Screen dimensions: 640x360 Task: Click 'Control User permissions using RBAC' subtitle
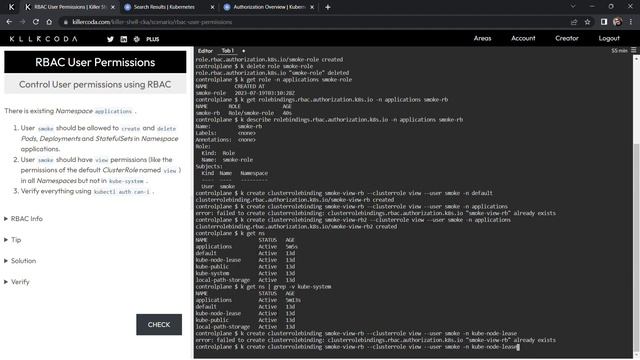click(95, 84)
